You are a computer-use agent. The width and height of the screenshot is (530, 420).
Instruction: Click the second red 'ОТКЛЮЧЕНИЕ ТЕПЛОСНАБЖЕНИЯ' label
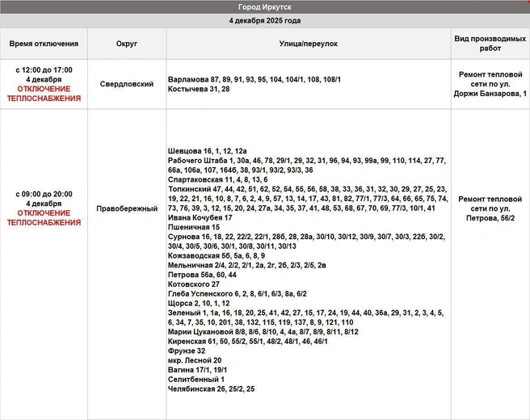tap(44, 217)
